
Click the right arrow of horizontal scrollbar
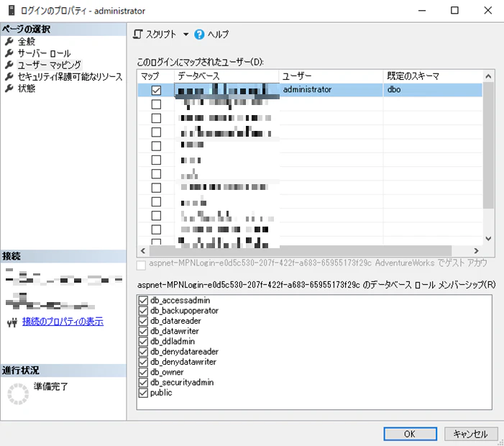click(x=476, y=251)
